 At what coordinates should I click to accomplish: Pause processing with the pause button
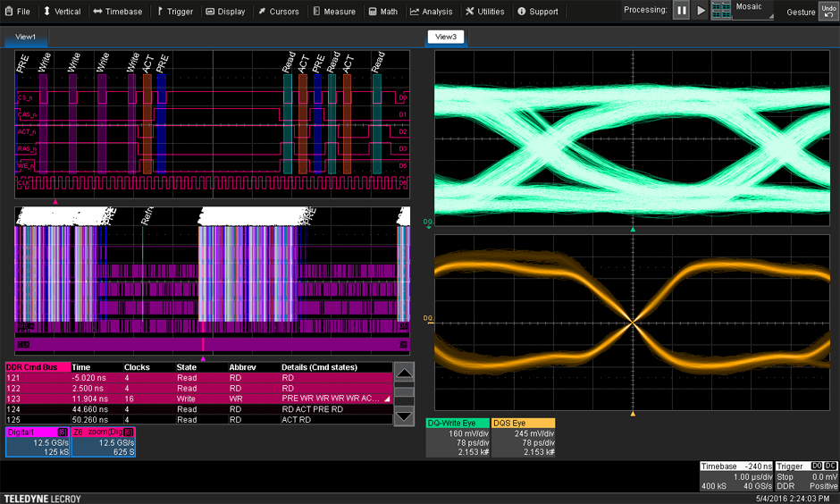tap(681, 11)
